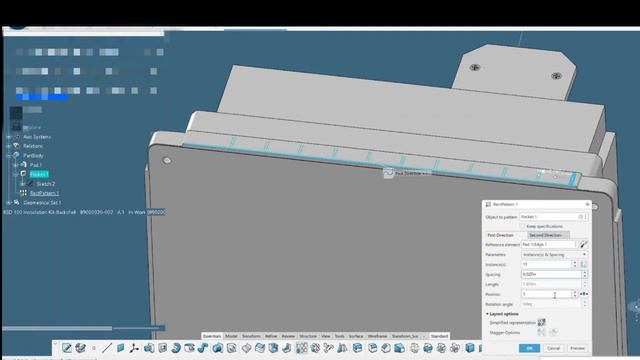Screen dimensions: 640x360
Task: Open the Standard toolbar tab
Action: click(x=439, y=336)
